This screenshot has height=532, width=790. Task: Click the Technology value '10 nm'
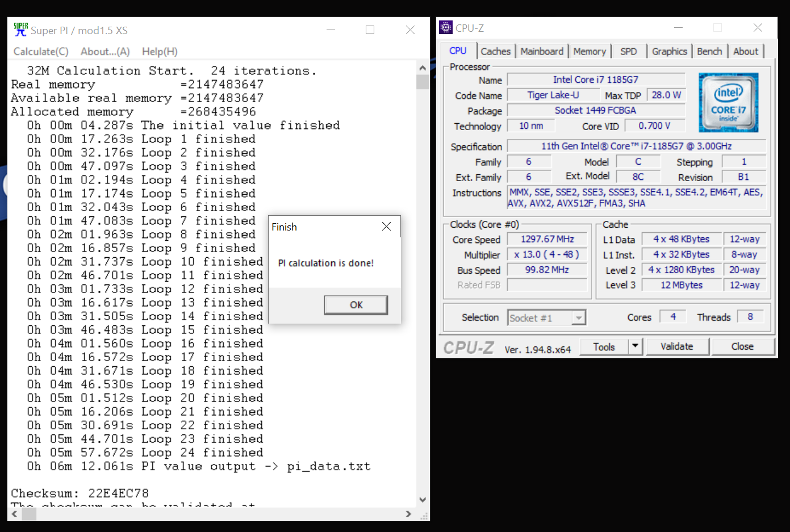click(x=531, y=126)
